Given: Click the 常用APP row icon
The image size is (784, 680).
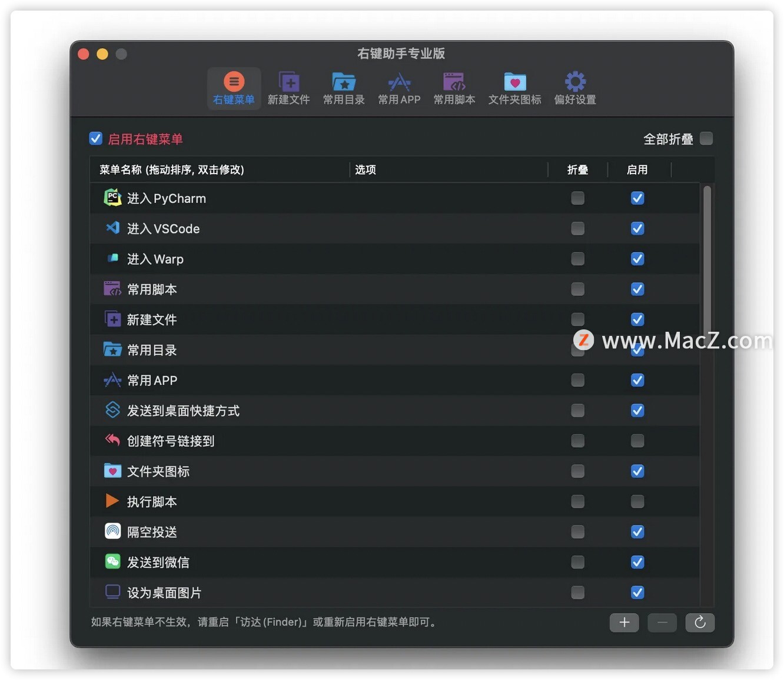Looking at the screenshot, I should click(112, 380).
